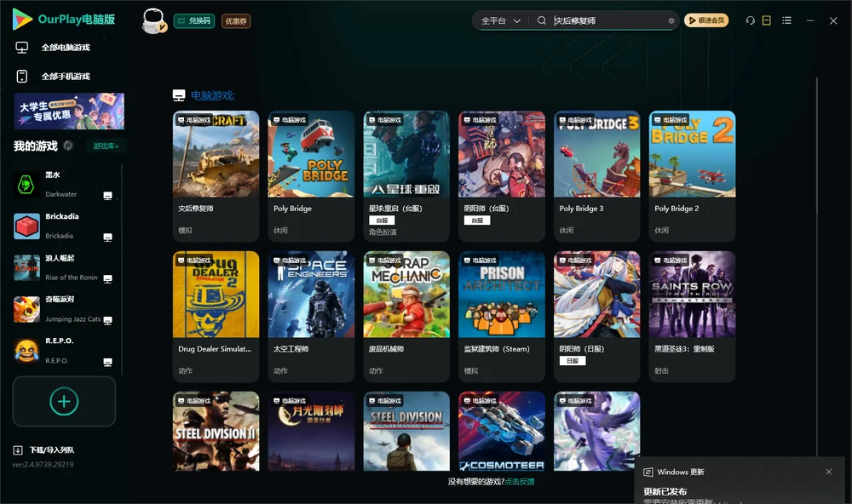The height and width of the screenshot is (504, 852).
Task: Click the monitor icon beside 电脑游戏 heading
Action: 179,95
